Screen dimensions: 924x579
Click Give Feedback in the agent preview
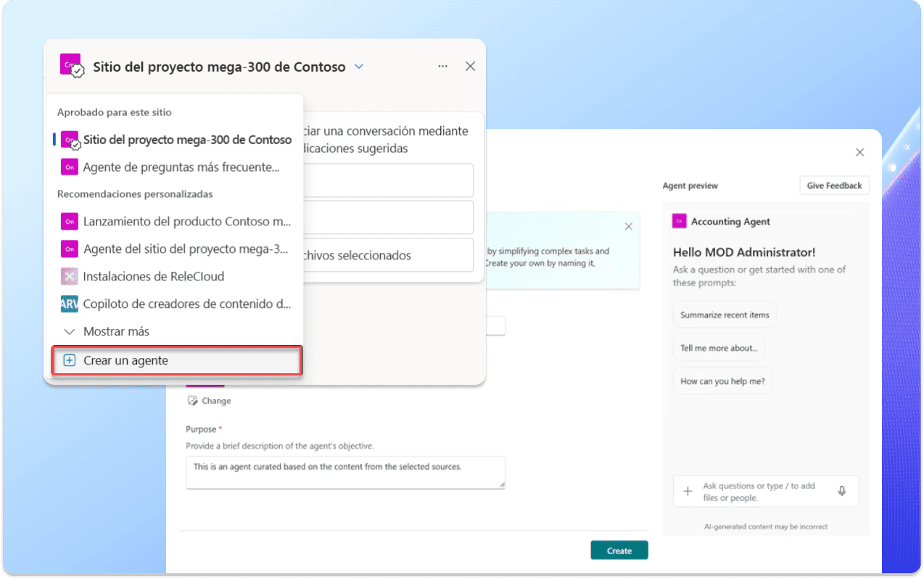[x=834, y=185]
